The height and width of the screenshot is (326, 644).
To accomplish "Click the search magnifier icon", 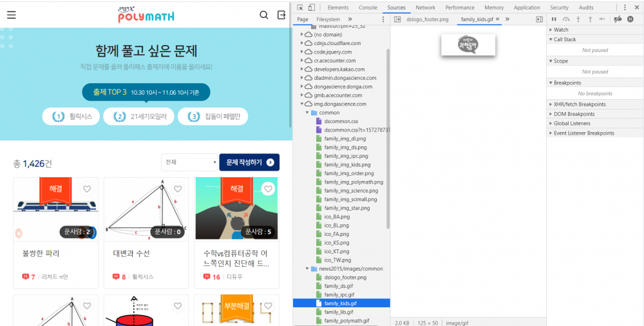I will [263, 15].
